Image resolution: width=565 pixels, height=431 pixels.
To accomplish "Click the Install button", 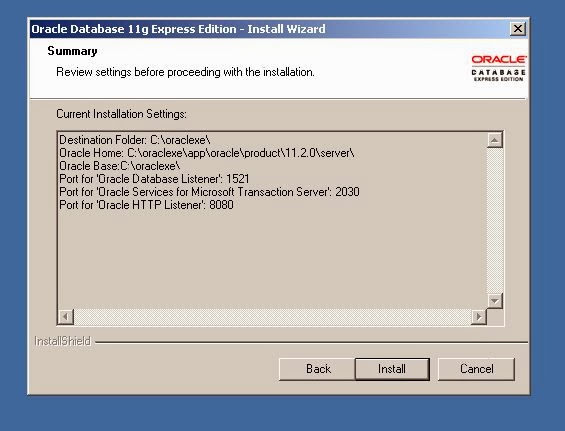I will pyautogui.click(x=392, y=369).
